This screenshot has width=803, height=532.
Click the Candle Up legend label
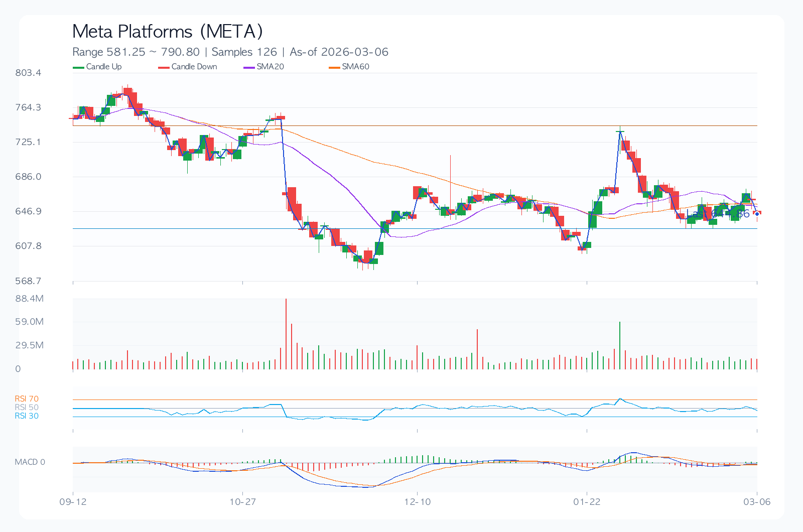104,67
